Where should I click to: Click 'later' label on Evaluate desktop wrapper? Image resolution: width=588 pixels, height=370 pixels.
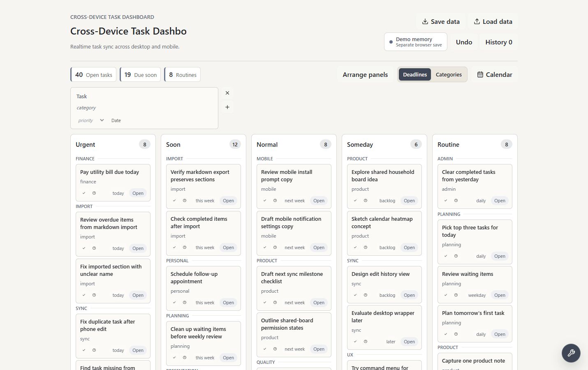tap(391, 342)
